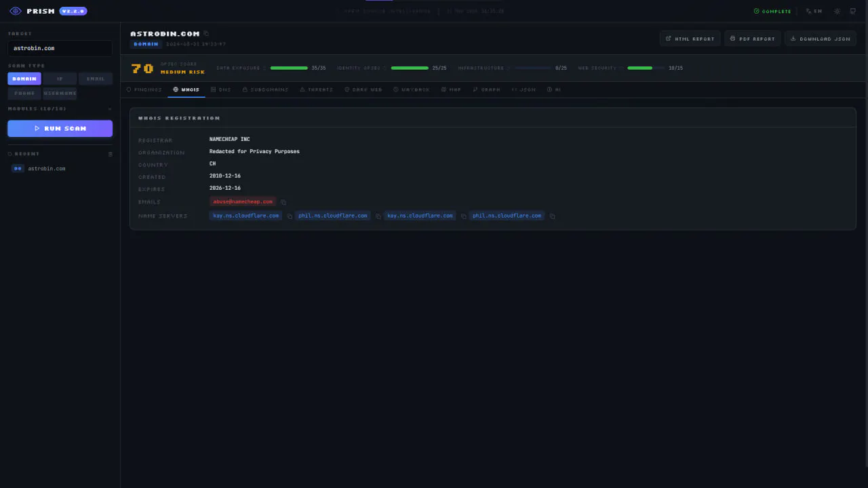Click the Infrastructure progress bar

[532, 68]
